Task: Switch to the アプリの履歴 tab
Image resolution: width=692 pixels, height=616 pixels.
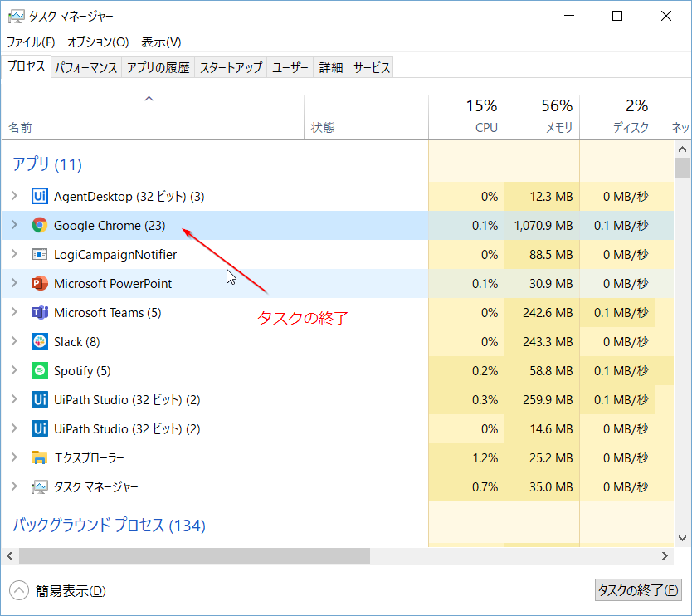Action: [x=158, y=67]
